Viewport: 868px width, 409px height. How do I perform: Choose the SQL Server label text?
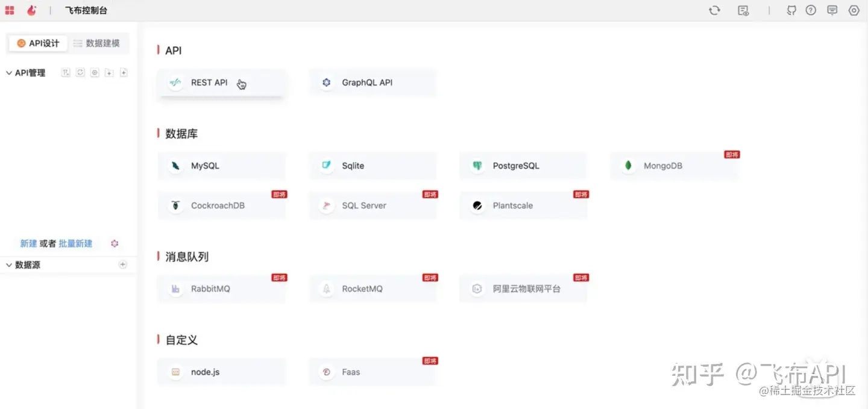[364, 205]
